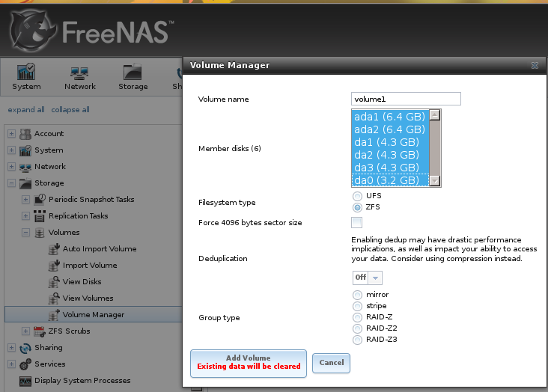Open the System toolbar icon
This screenshot has height=392, width=548.
click(x=26, y=72)
